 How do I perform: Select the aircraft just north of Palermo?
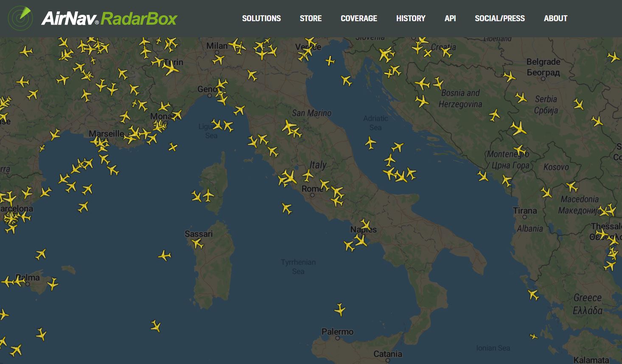click(x=340, y=310)
